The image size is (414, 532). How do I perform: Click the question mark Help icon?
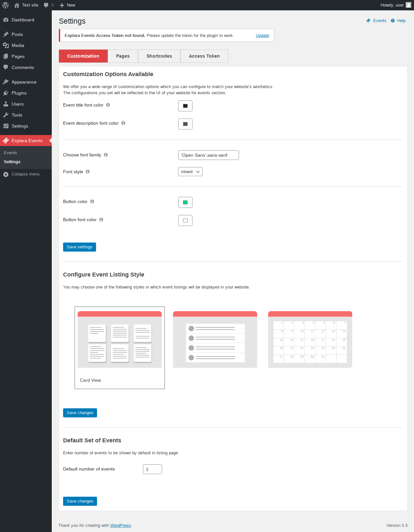(393, 20)
